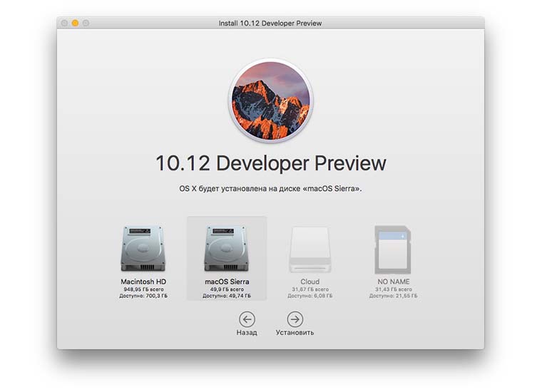Click the Cloud external drive icon
The image size is (542, 392).
pos(310,249)
